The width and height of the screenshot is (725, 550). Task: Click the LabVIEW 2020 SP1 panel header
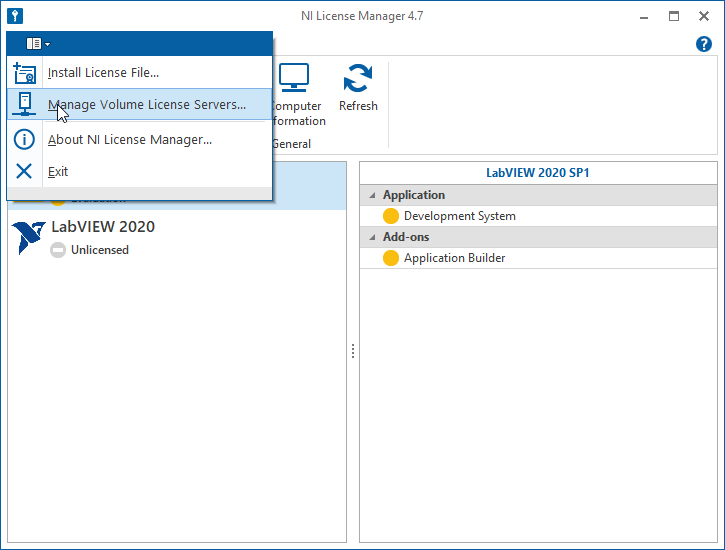pyautogui.click(x=538, y=173)
